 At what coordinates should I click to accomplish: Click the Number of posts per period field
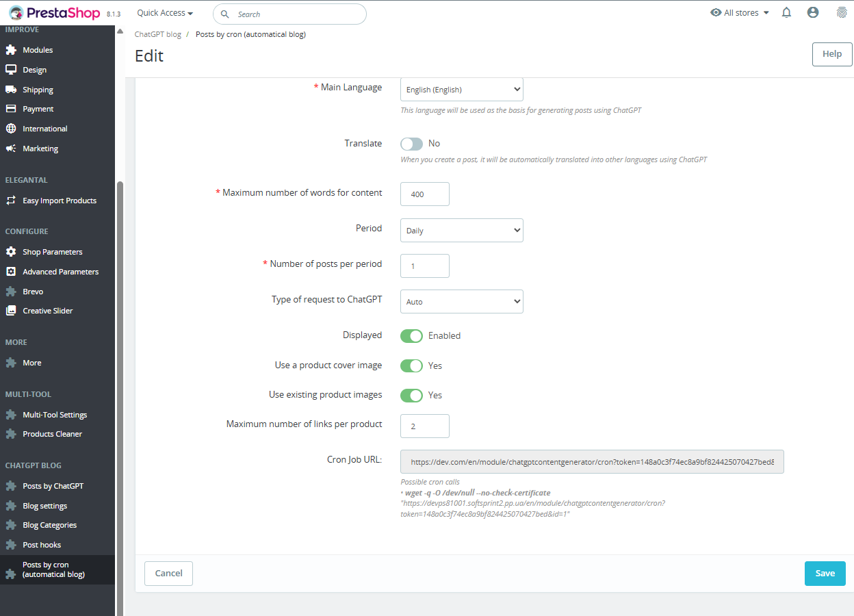tap(425, 266)
